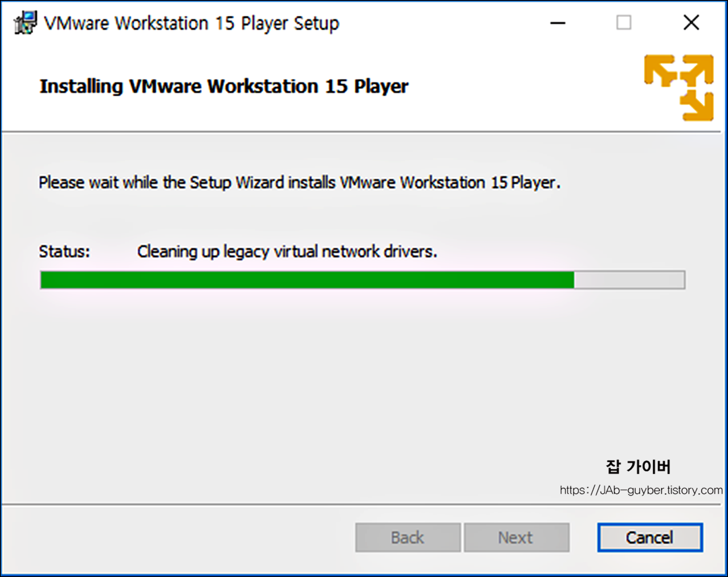This screenshot has width=728, height=577.
Task: Click the window title 'VMware Workstation 15 Player Setup'
Action: (x=192, y=23)
